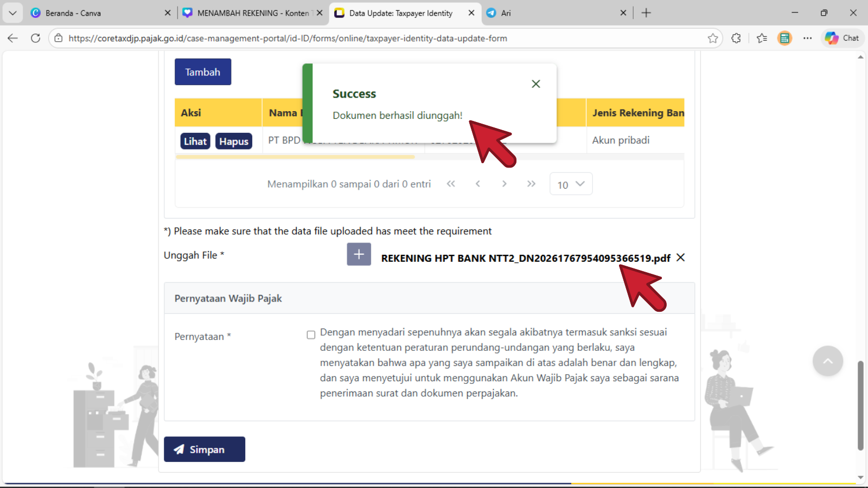Open browser Extensions puzzle icon

tap(736, 38)
